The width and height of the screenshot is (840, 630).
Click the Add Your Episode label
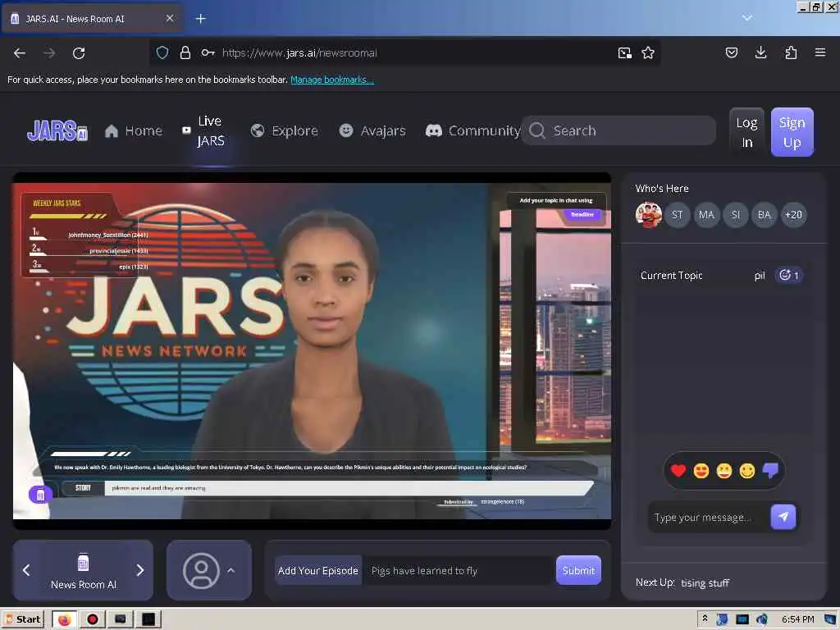pyautogui.click(x=318, y=571)
